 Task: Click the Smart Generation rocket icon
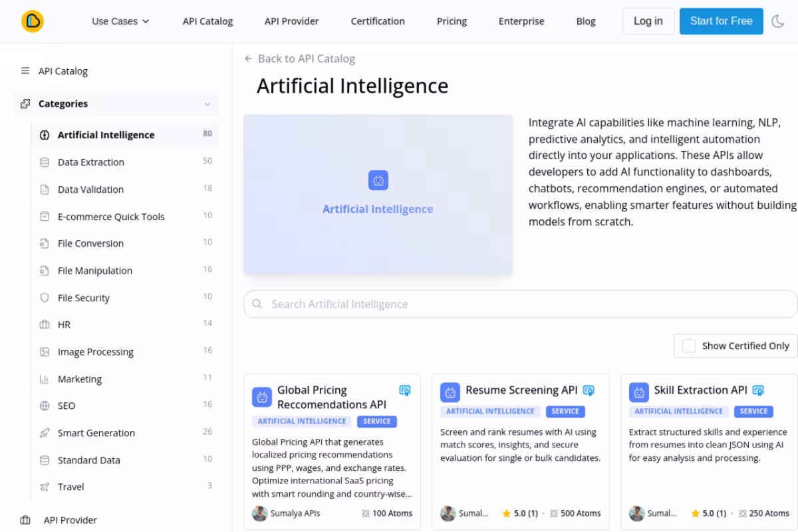(x=45, y=433)
